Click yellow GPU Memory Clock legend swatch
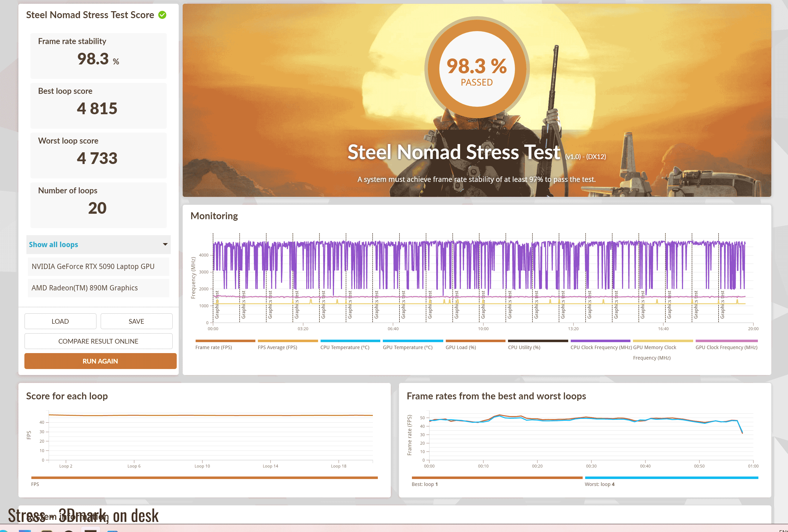The height and width of the screenshot is (532, 788). pyautogui.click(x=663, y=341)
